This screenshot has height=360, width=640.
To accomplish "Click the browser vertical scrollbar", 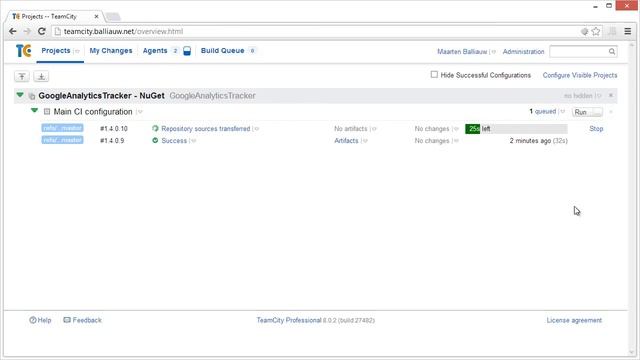I will coord(632,200).
